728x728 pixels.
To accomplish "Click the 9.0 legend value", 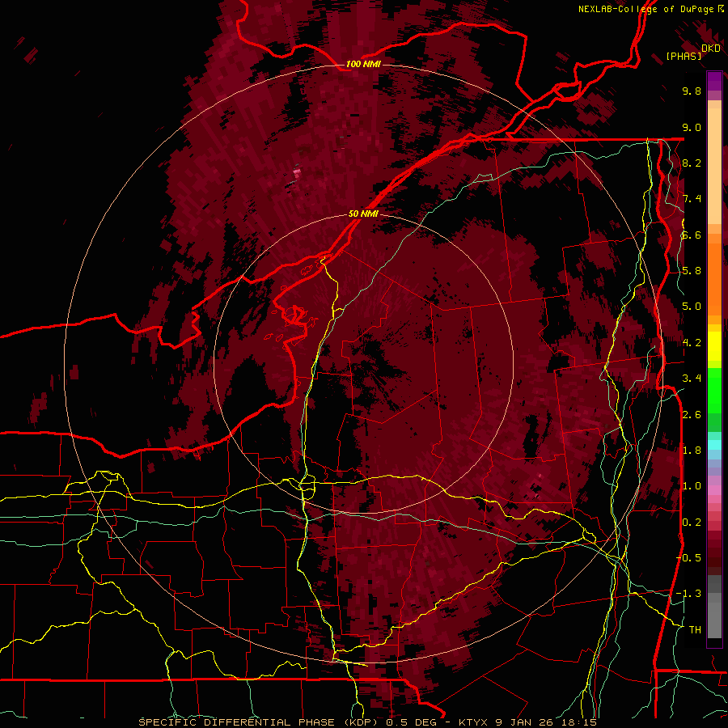I will pos(692,127).
